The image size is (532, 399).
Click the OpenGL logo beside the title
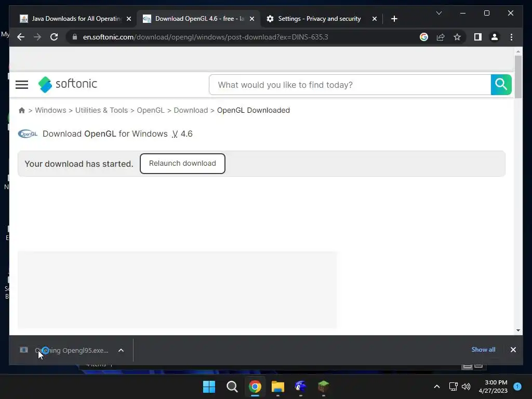click(28, 134)
